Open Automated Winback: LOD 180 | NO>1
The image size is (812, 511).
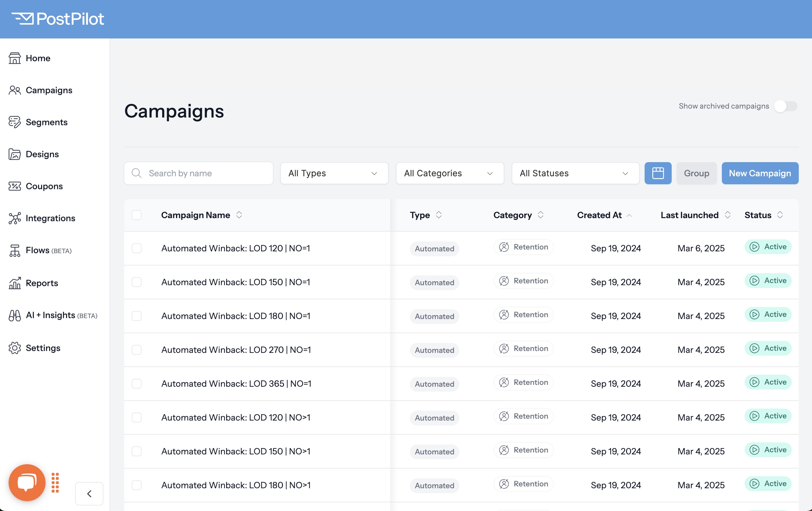coord(236,485)
